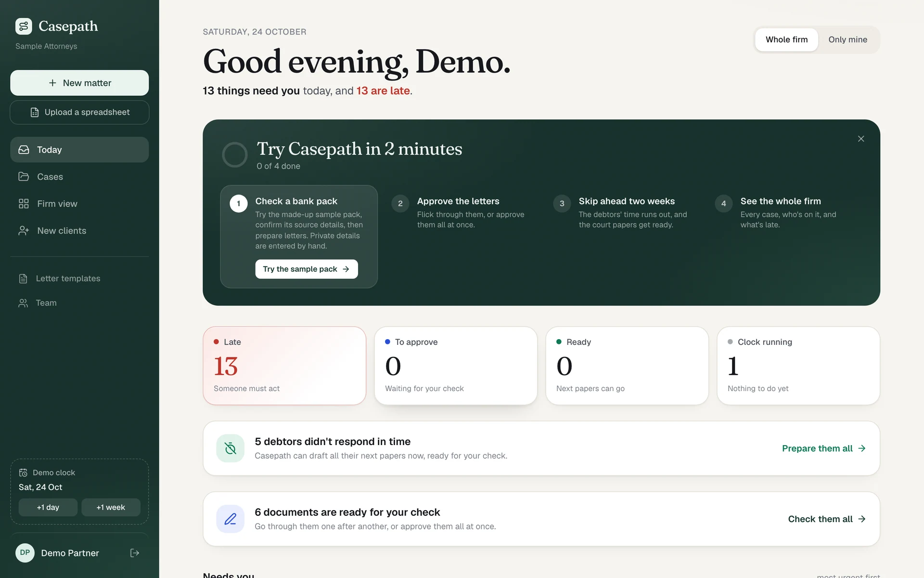
Task: Open the Late 13 summary card
Action: [284, 366]
